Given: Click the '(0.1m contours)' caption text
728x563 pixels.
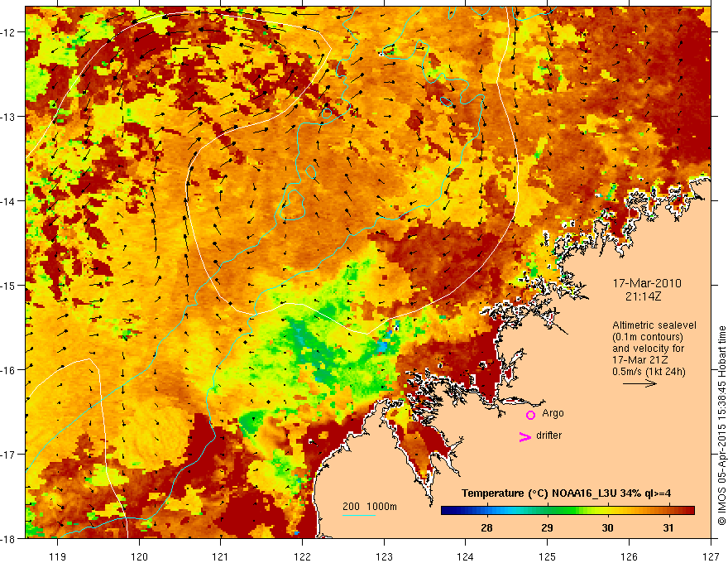Looking at the screenshot, I should (647, 337).
